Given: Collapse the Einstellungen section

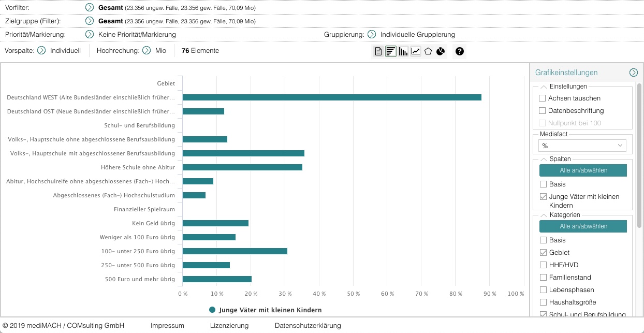Looking at the screenshot, I should 544,86.
